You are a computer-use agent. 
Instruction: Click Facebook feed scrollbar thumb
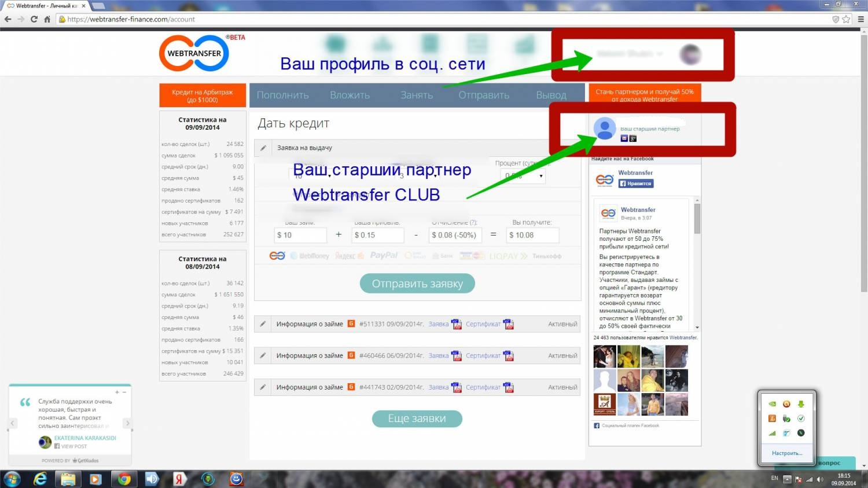[x=697, y=219]
